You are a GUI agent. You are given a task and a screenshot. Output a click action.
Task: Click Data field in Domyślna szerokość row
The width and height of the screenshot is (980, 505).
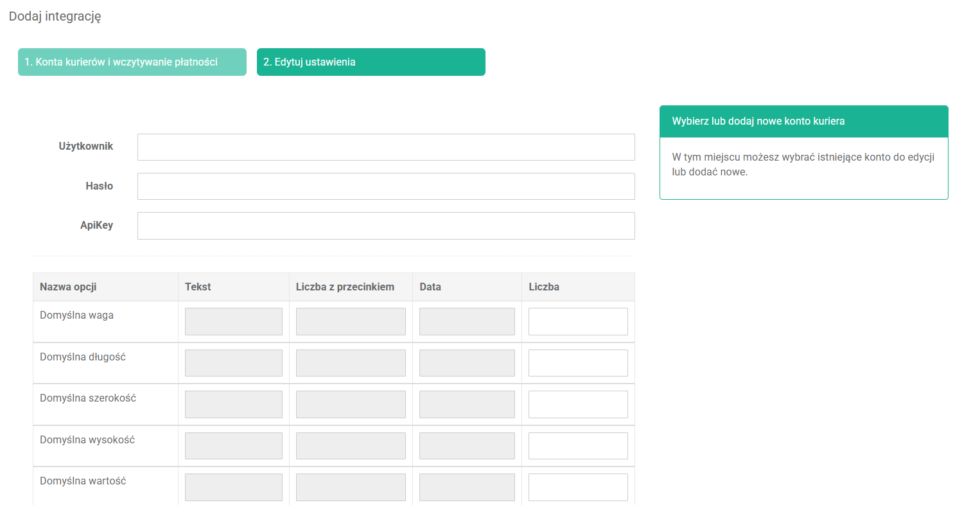click(467, 404)
